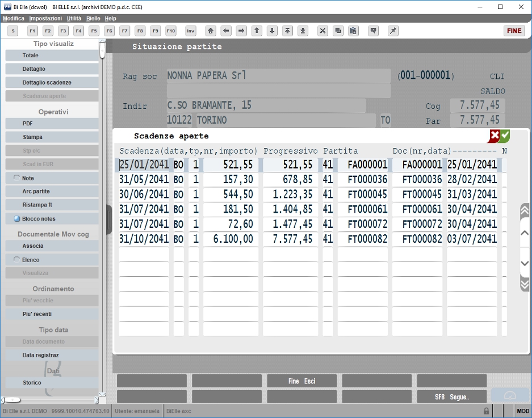Select the Dettaglio scadenze view
The image size is (532, 418).
click(x=52, y=82)
